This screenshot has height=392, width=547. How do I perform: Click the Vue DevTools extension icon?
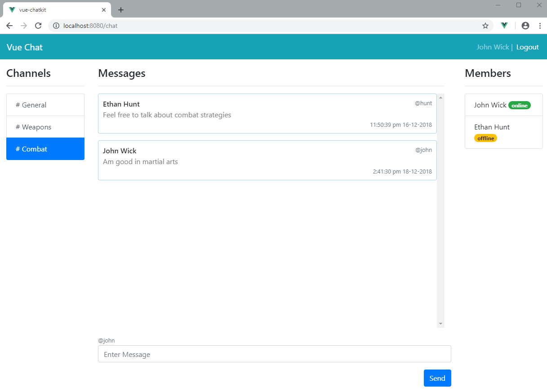pyautogui.click(x=504, y=26)
